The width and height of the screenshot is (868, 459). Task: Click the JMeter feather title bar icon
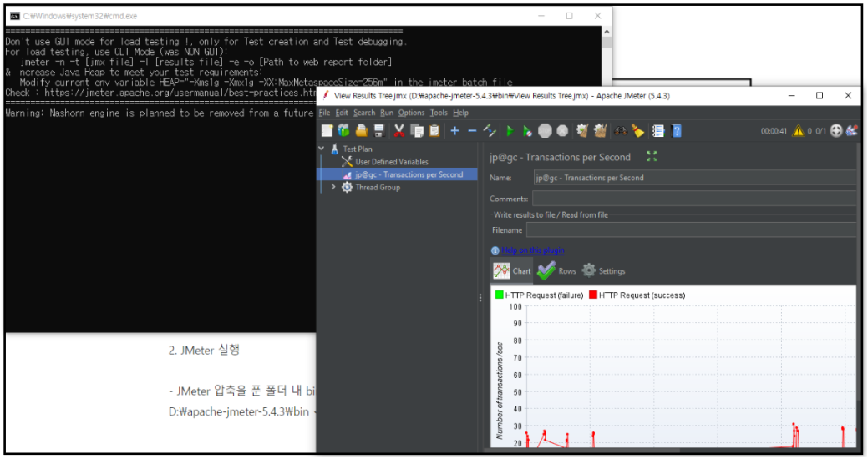tap(326, 96)
